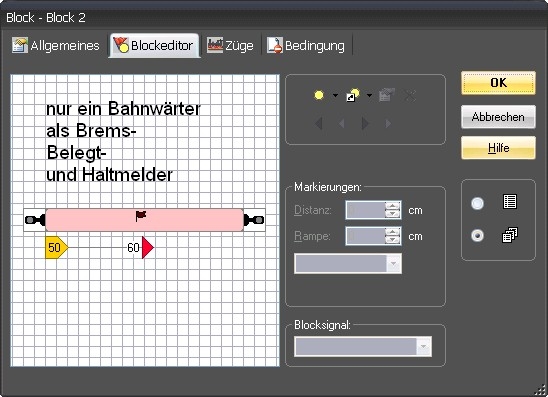Expand the Blocksignal combo box

click(x=363, y=346)
